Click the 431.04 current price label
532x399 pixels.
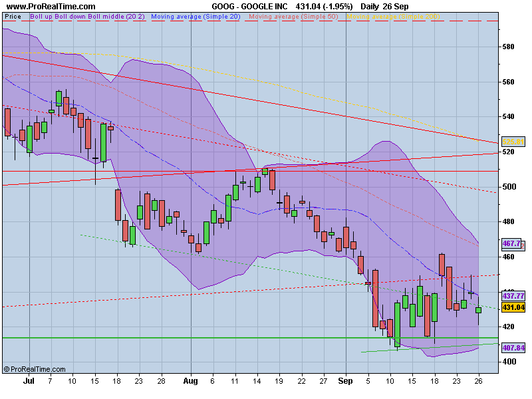point(513,307)
